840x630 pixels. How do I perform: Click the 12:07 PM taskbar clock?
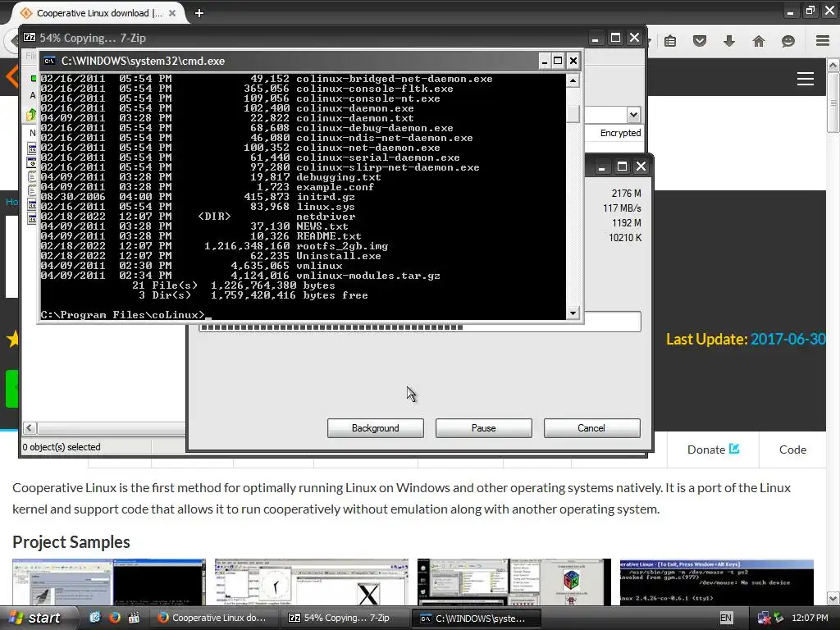pyautogui.click(x=810, y=618)
